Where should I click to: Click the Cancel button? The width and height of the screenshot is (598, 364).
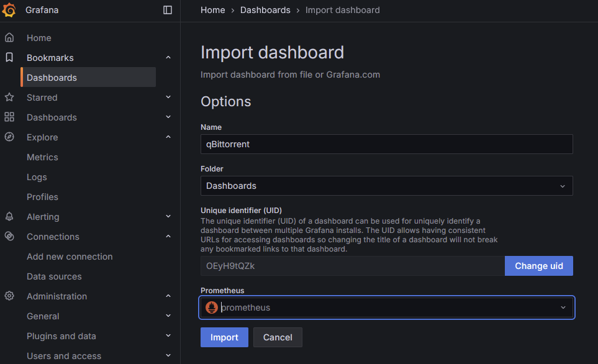[277, 337]
